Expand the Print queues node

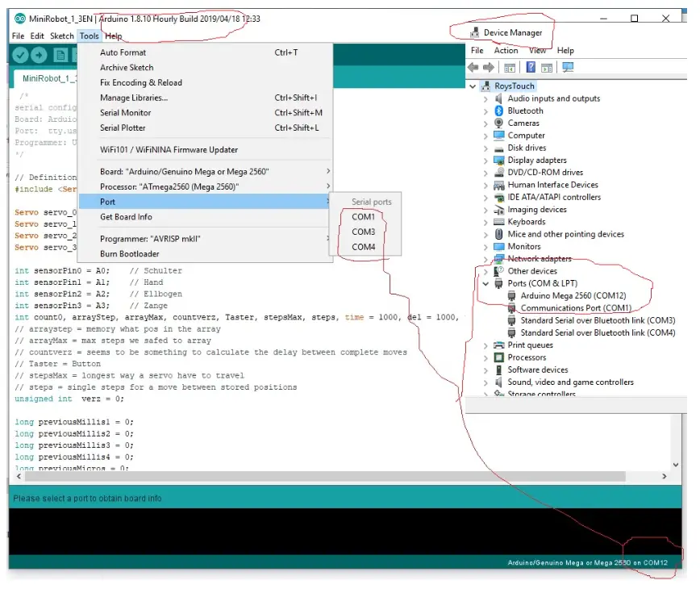point(485,345)
